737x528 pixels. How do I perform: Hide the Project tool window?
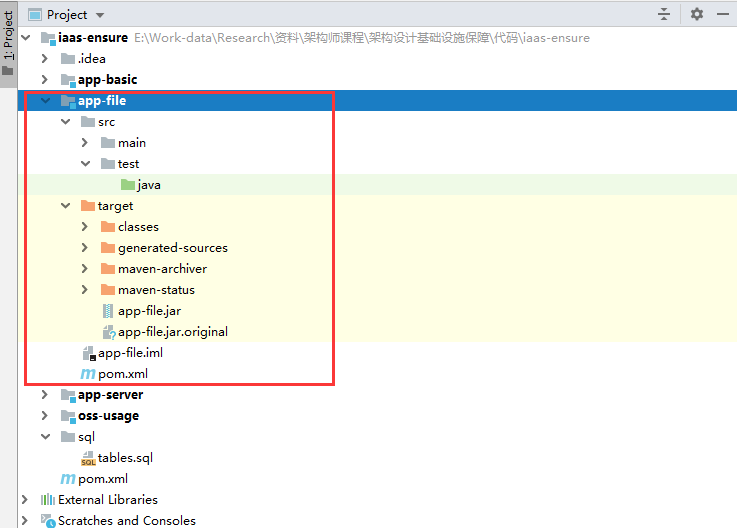[723, 14]
